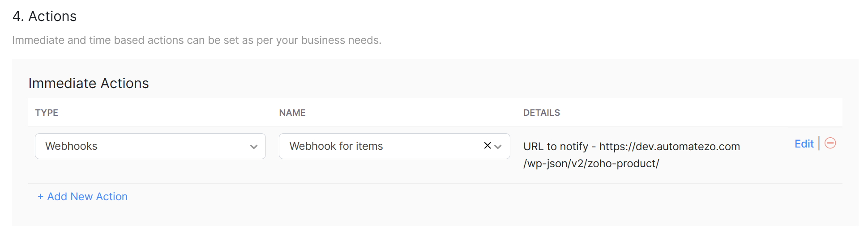Screen dimensions: 868x232
Task: Expand the Webhooks type dropdown arrow
Action: click(254, 147)
